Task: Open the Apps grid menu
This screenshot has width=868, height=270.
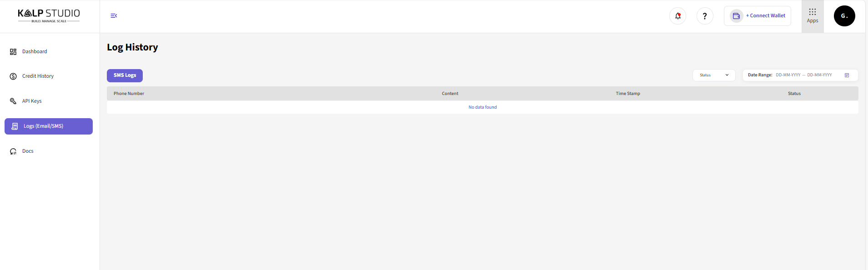Action: (x=812, y=16)
